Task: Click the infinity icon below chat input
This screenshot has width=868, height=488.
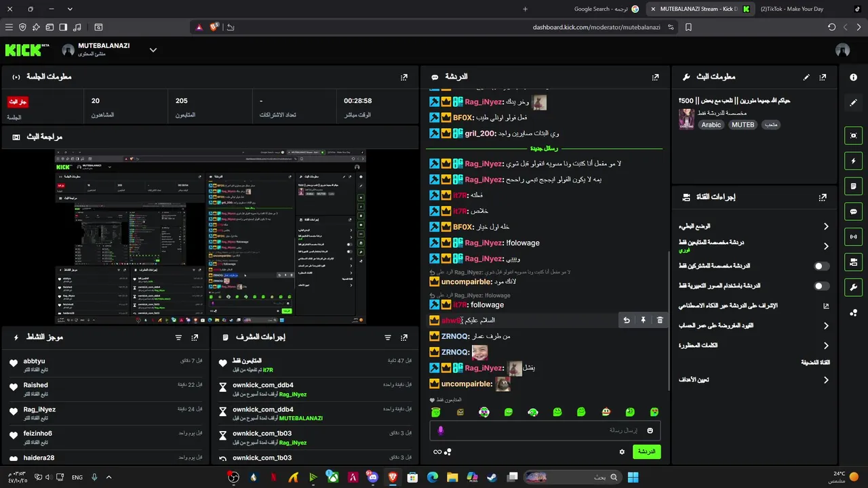Action: (437, 452)
